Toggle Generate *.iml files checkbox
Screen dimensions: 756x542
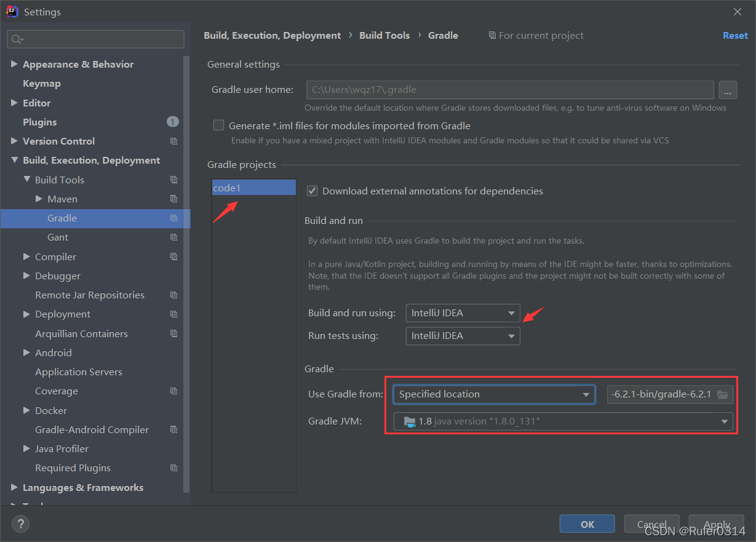click(x=218, y=126)
